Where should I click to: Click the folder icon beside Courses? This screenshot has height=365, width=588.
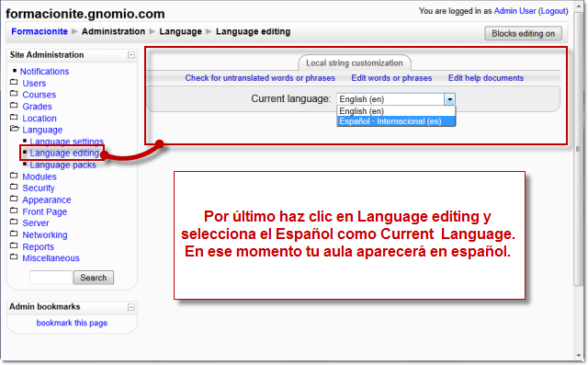click(x=14, y=94)
